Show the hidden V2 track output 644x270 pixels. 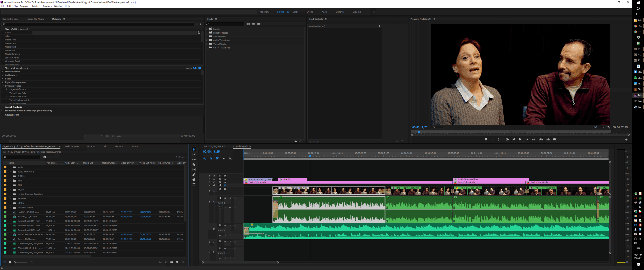(x=225, y=185)
